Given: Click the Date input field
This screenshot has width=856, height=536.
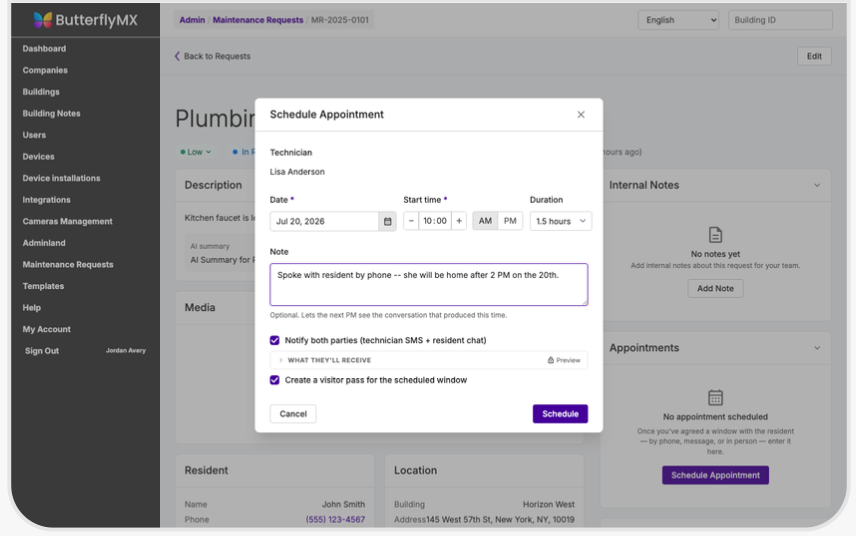Looking at the screenshot, I should pos(325,221).
